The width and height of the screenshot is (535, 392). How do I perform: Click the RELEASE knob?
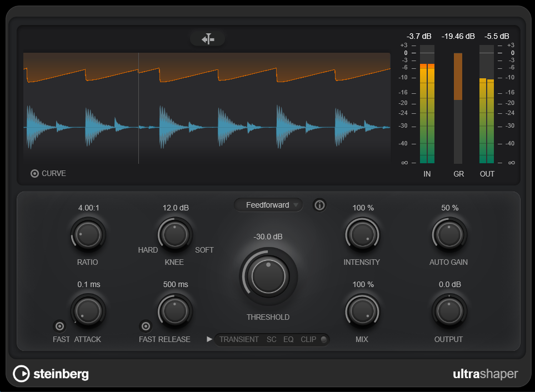pos(175,311)
